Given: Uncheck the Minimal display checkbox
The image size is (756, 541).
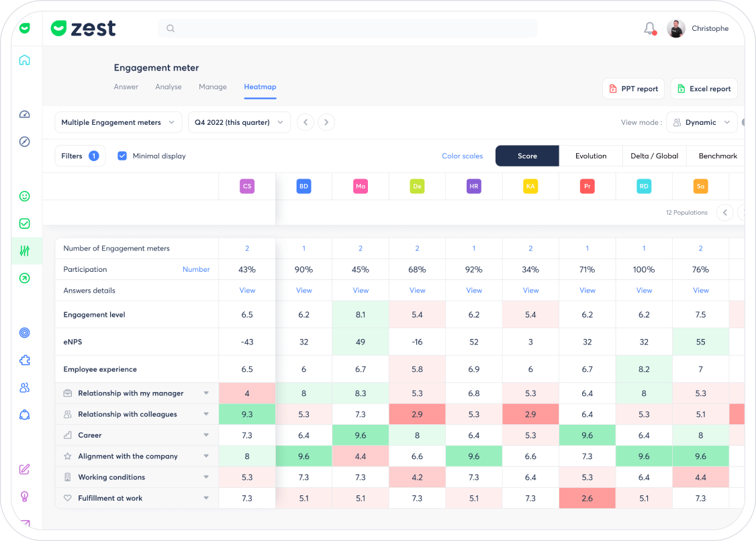Looking at the screenshot, I should (122, 156).
